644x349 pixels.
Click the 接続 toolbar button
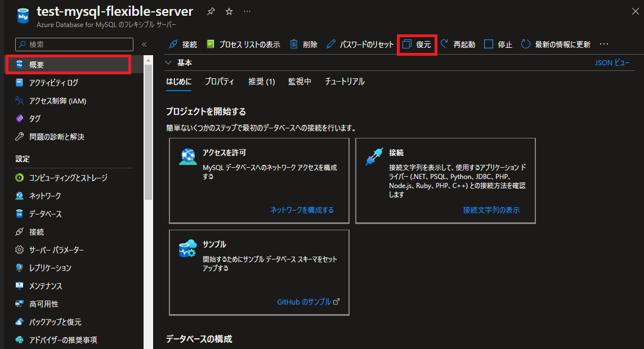[x=183, y=44]
